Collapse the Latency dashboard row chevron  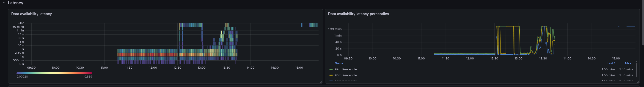[x=4, y=3]
